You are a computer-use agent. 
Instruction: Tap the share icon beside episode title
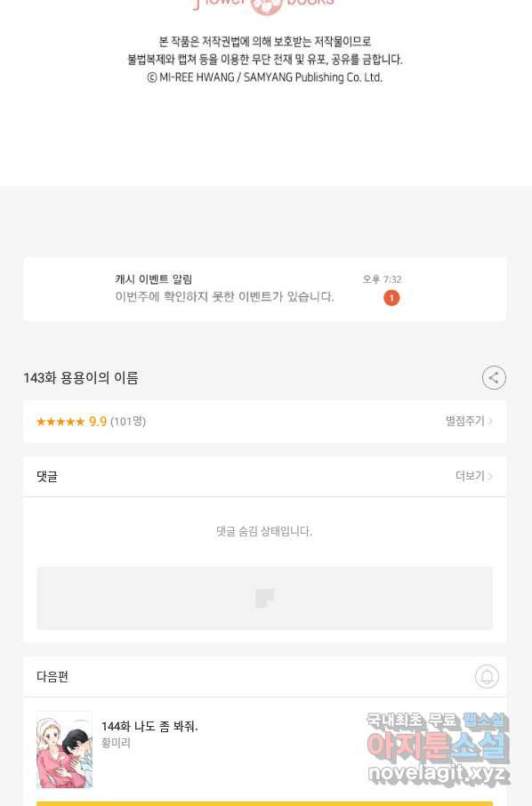494,378
